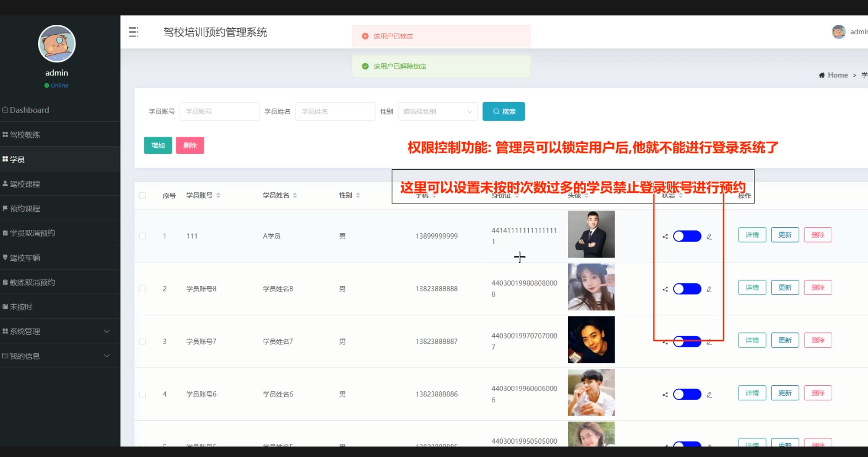
Task: Click edit pencil icon in 学员账号8 row
Action: (x=709, y=289)
